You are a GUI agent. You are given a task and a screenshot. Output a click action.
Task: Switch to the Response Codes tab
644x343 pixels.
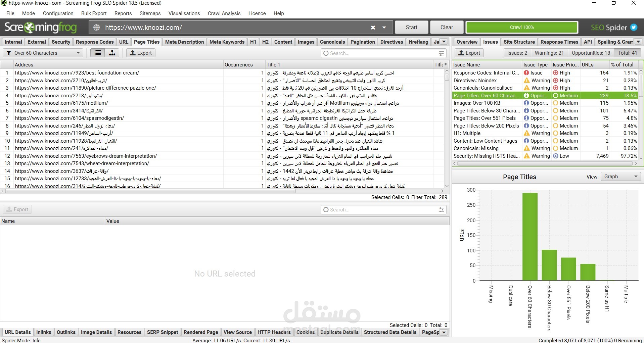click(95, 42)
